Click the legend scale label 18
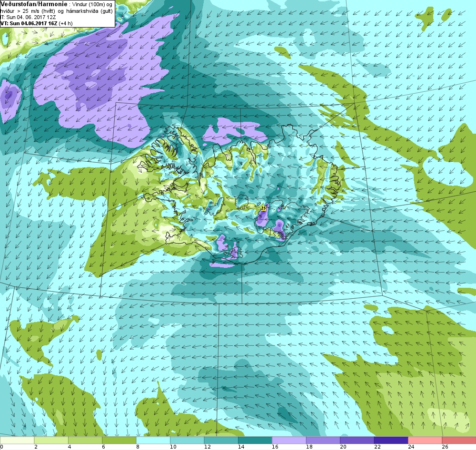Image resolution: width=476 pixels, height=450 pixels. (309, 447)
